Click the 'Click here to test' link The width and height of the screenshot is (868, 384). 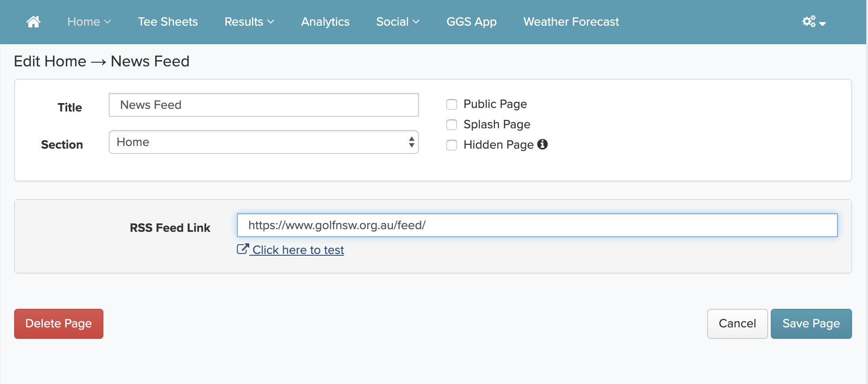pyautogui.click(x=298, y=250)
